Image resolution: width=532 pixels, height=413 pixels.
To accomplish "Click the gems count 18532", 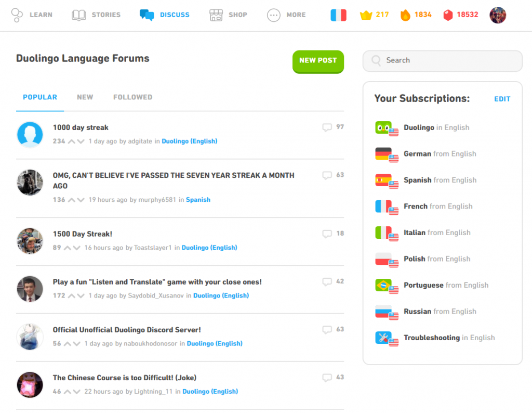I will (x=461, y=15).
